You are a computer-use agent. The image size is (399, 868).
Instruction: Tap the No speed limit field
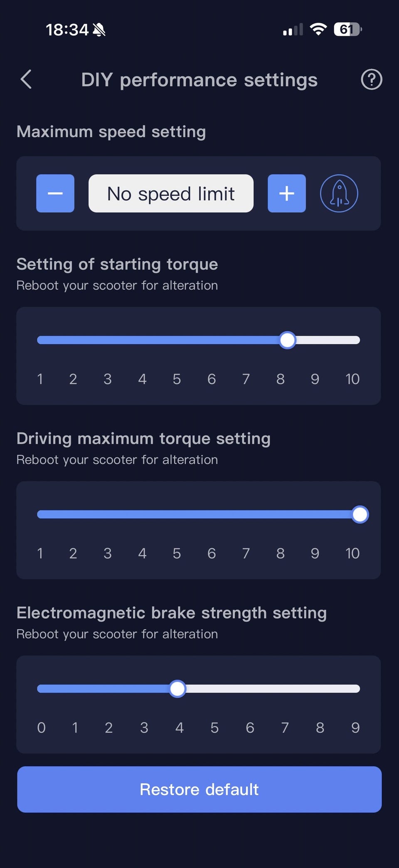pos(171,193)
